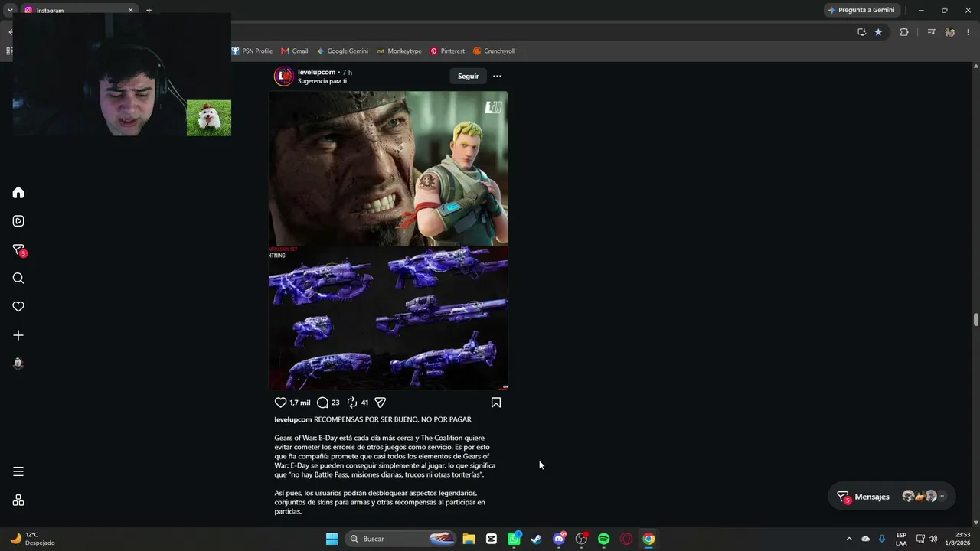Go to Instagram Home feed
The width and height of the screenshot is (980, 551).
(18, 193)
